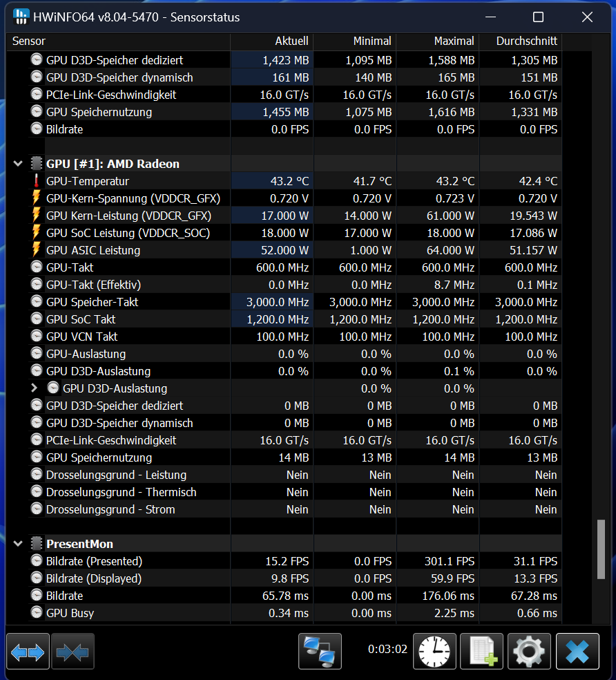Select the first PCIe-Link-Geschwindigkeit row above AMD Radeon

click(x=111, y=95)
